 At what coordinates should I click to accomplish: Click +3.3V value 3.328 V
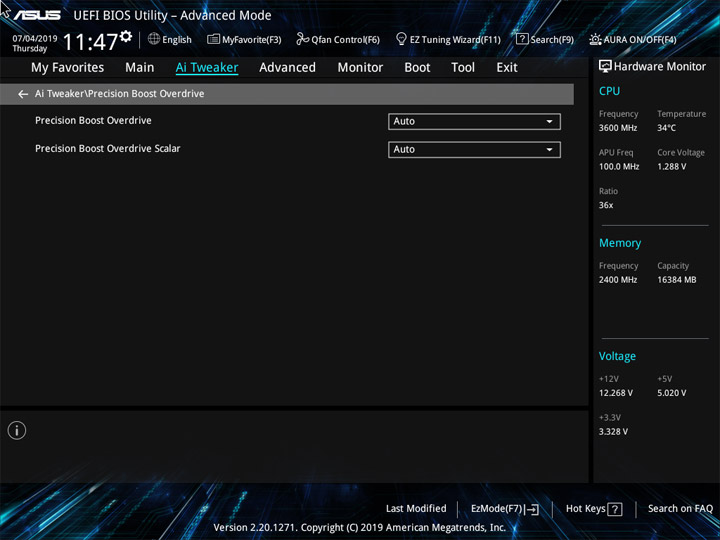tap(613, 432)
